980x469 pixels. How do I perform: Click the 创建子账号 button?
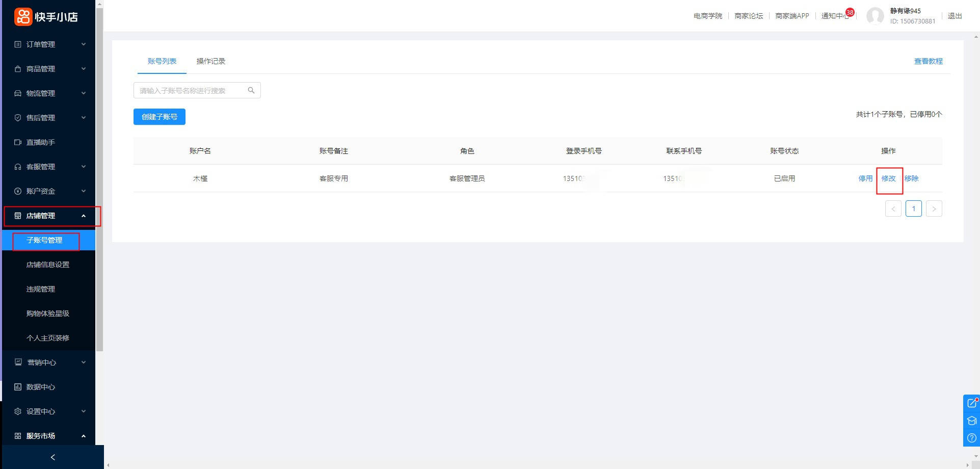pos(159,116)
